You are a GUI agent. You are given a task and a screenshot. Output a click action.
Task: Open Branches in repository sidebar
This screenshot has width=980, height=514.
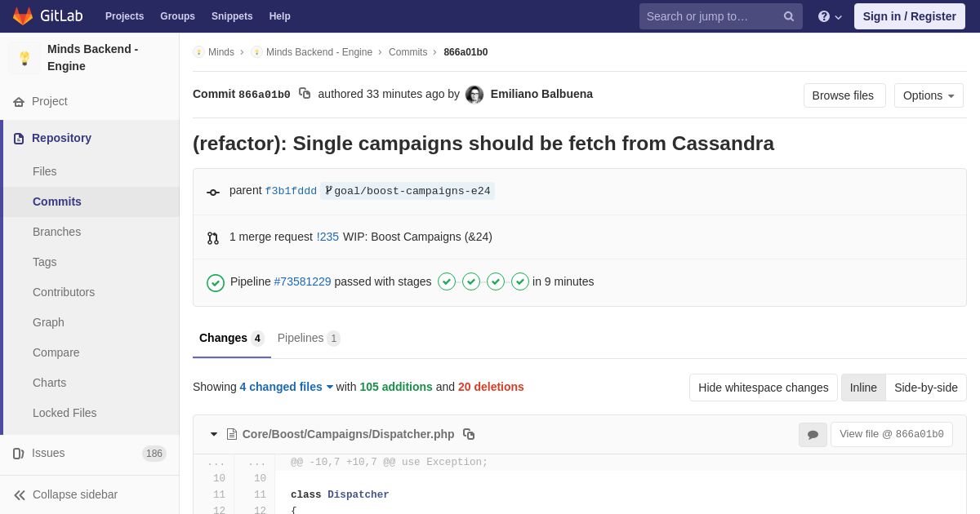[56, 232]
